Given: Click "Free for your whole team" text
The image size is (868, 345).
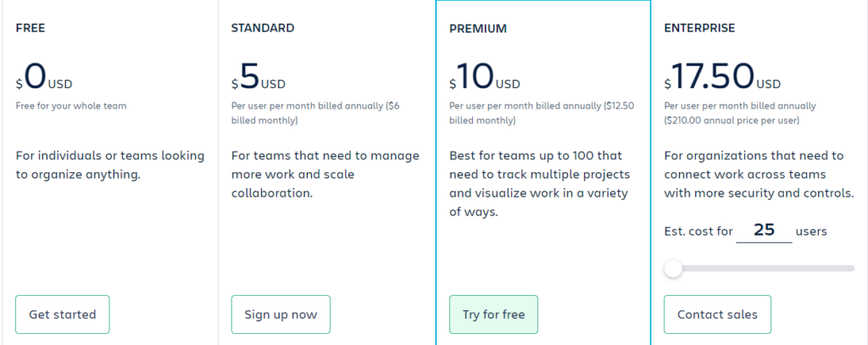Looking at the screenshot, I should pyautogui.click(x=71, y=106).
